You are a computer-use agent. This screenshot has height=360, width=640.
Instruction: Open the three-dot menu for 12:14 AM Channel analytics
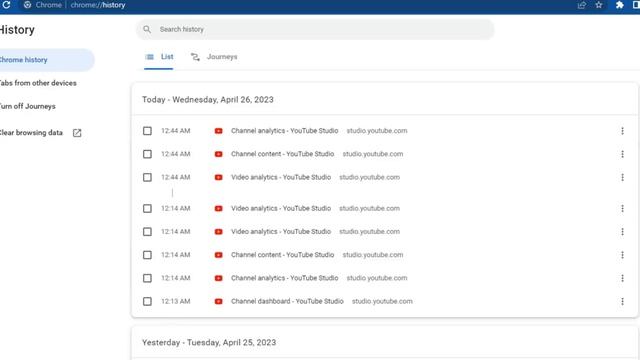[622, 278]
